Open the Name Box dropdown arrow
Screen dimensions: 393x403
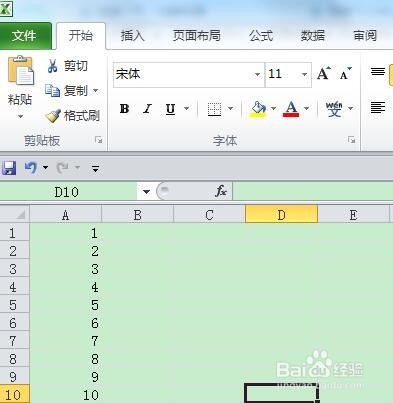tap(146, 192)
